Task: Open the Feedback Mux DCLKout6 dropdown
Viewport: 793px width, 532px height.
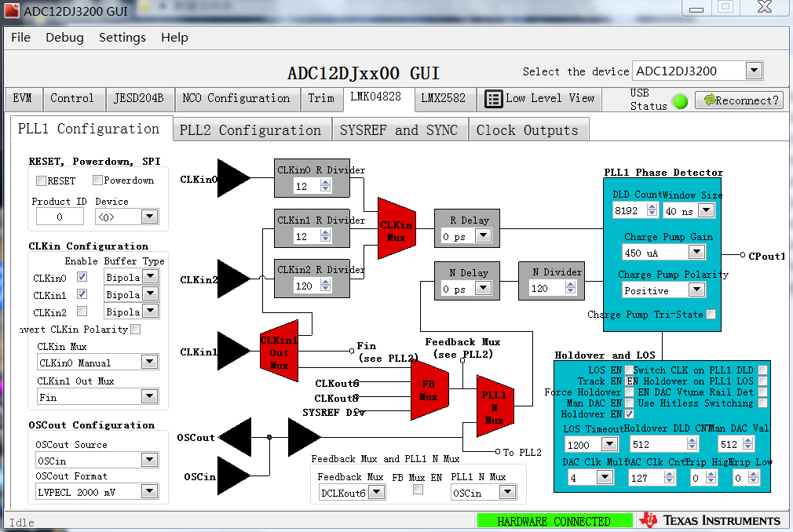Action: click(377, 492)
